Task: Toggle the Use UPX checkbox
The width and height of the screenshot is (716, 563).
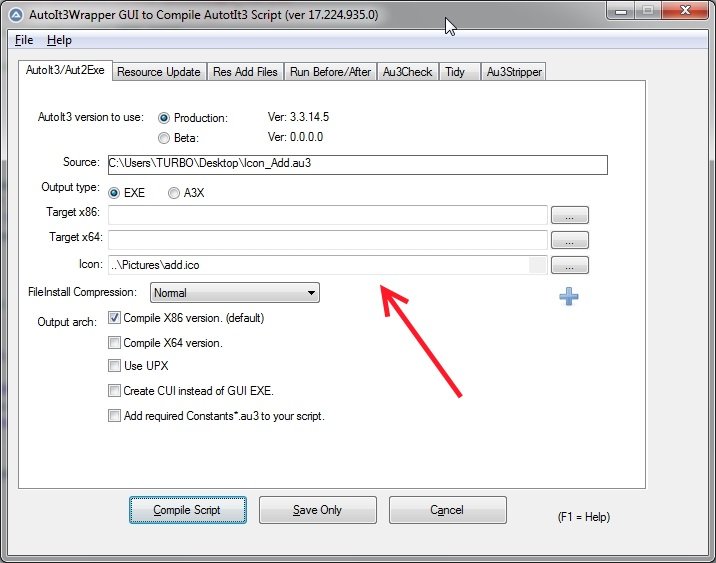Action: pyautogui.click(x=114, y=366)
